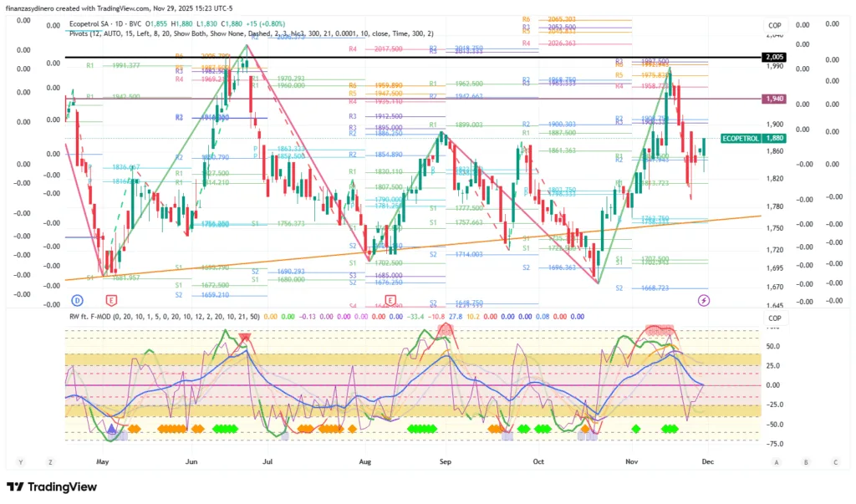Click the purple lightning bolt event icon
This screenshot has width=856, height=504.
[x=703, y=300]
